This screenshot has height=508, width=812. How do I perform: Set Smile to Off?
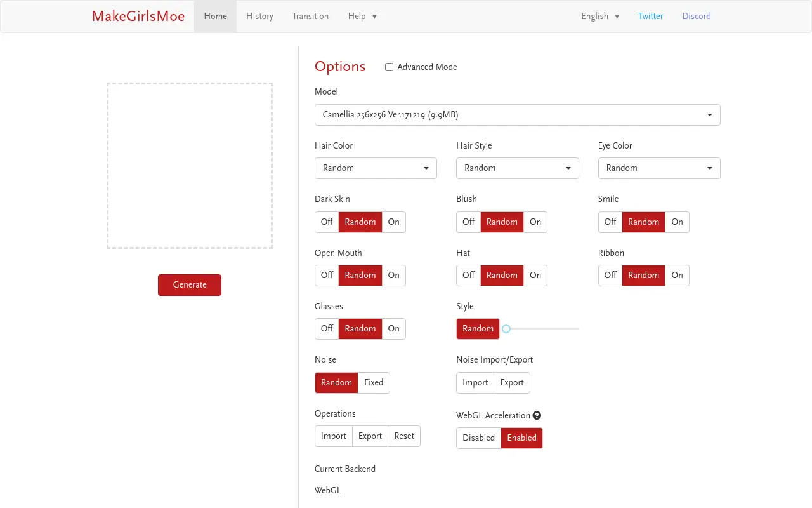coord(610,222)
